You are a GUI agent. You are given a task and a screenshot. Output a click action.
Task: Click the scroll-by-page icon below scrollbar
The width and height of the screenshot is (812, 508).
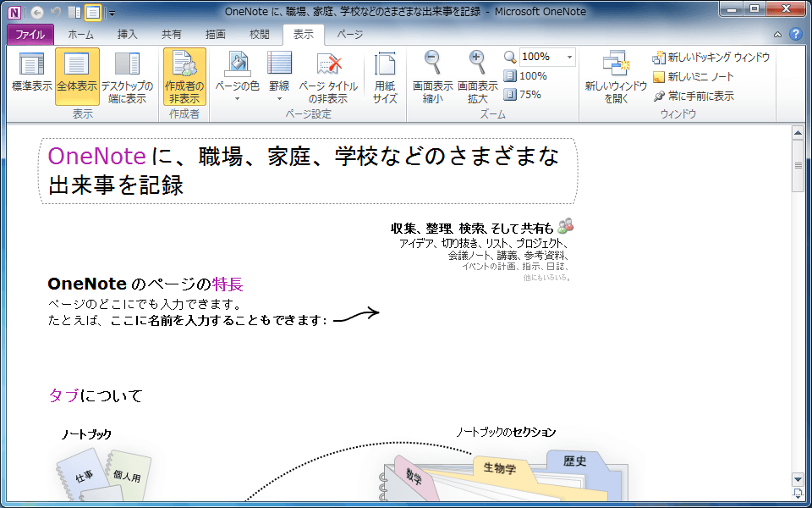[x=798, y=493]
